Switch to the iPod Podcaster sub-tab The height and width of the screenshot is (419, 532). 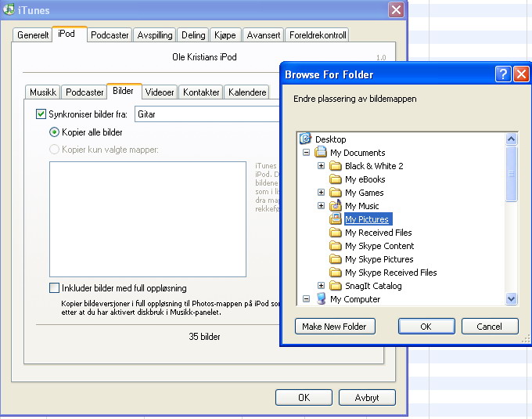point(84,92)
